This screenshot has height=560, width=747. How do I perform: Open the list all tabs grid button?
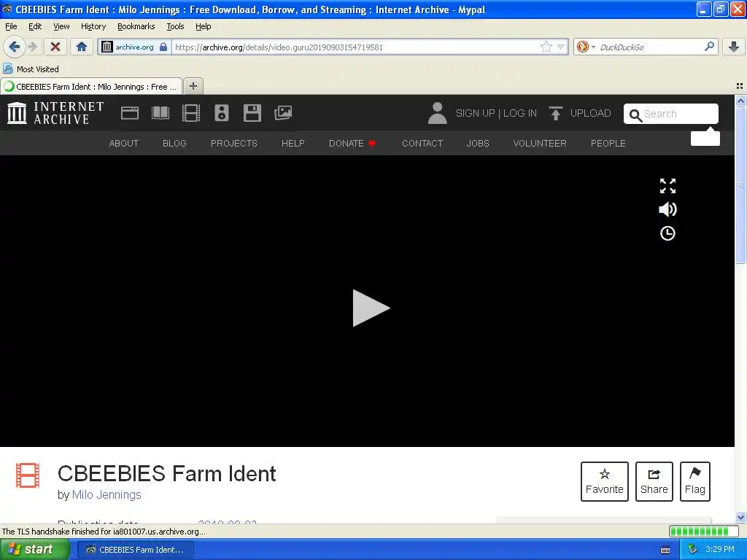click(x=740, y=86)
